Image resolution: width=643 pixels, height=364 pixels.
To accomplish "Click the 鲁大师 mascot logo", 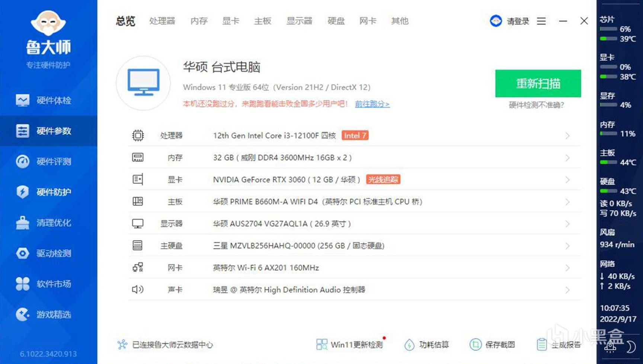I will tap(48, 23).
